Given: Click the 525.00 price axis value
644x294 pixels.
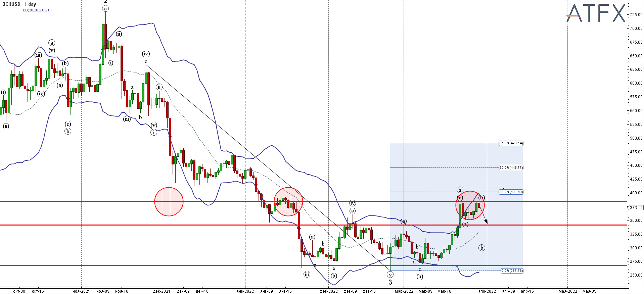Looking at the screenshot, I should tap(636, 125).
